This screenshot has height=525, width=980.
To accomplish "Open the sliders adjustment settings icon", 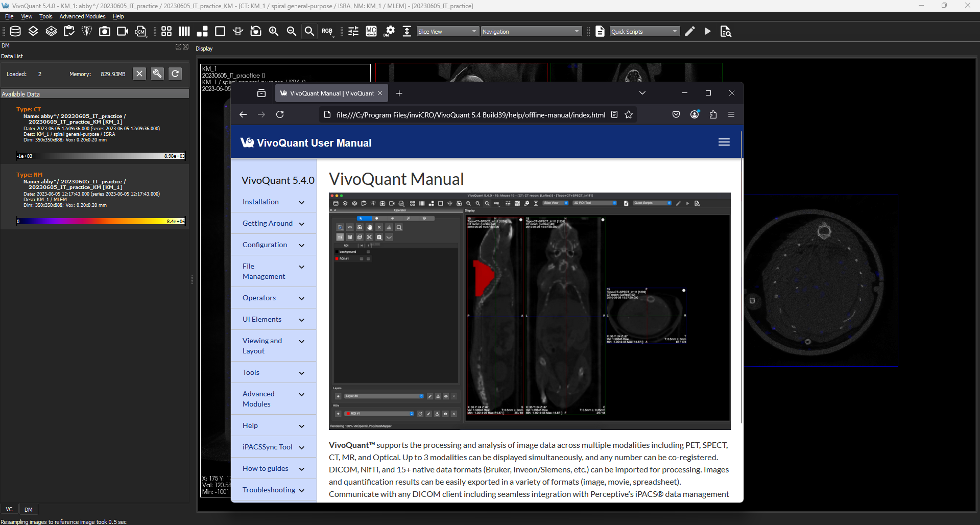I will click(353, 31).
